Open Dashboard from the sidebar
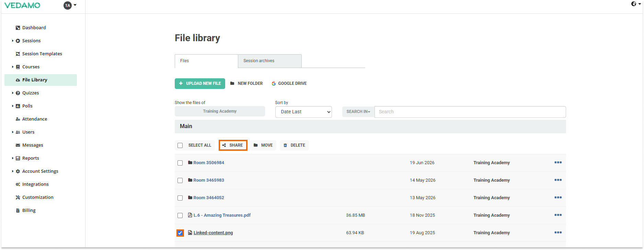 coord(34,28)
